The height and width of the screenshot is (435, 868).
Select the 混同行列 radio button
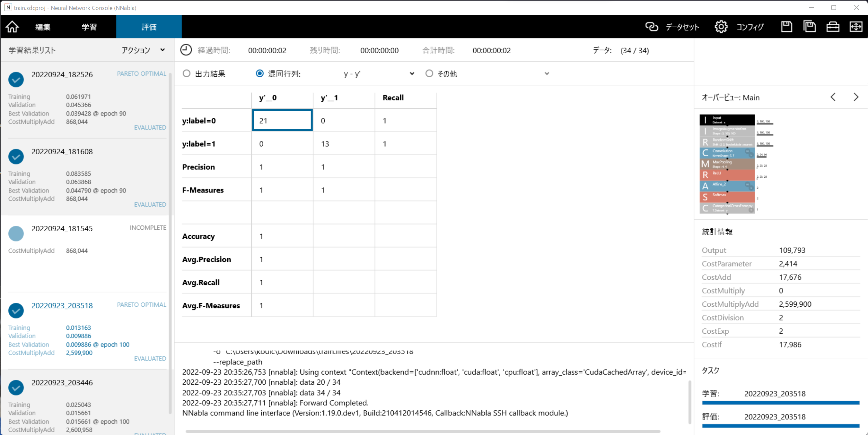(259, 73)
